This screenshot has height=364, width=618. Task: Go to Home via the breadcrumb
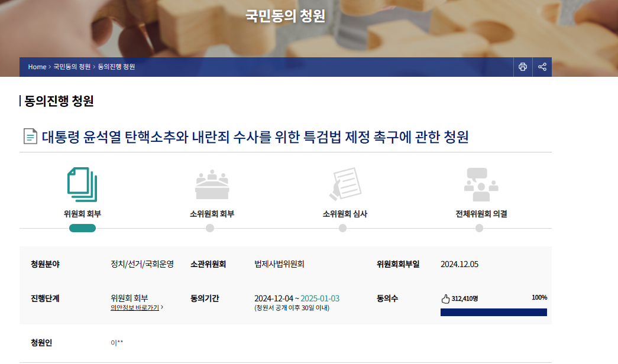(x=38, y=67)
